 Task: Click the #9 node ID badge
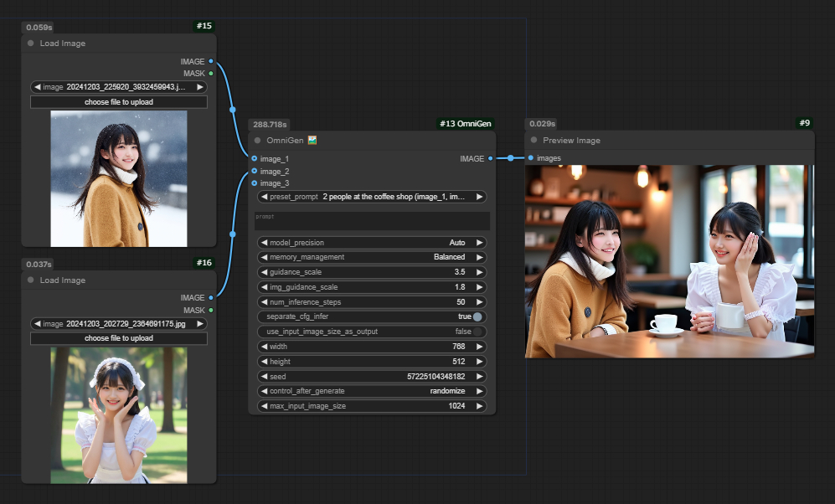805,123
